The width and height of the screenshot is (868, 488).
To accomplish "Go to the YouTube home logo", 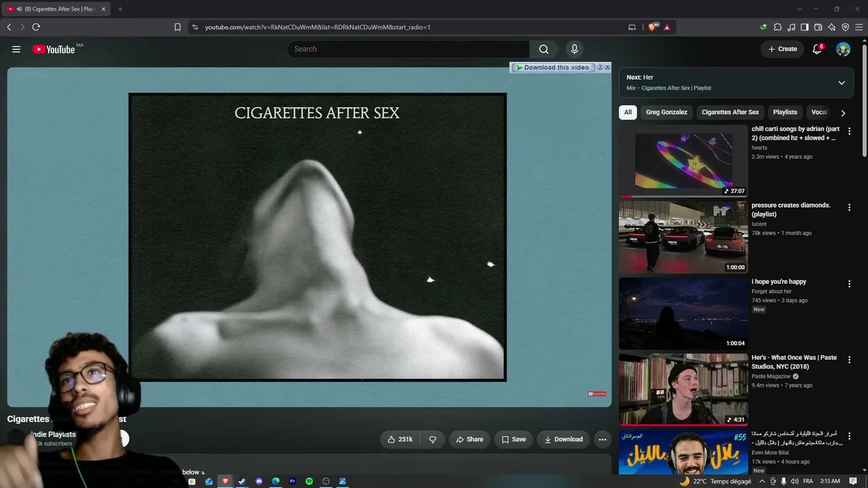I will tap(54, 49).
